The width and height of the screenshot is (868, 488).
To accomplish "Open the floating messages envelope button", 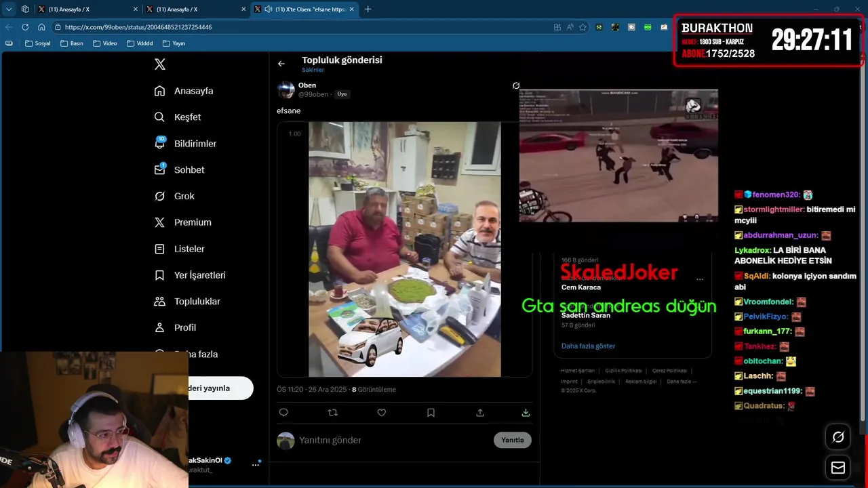I will 838,468.
